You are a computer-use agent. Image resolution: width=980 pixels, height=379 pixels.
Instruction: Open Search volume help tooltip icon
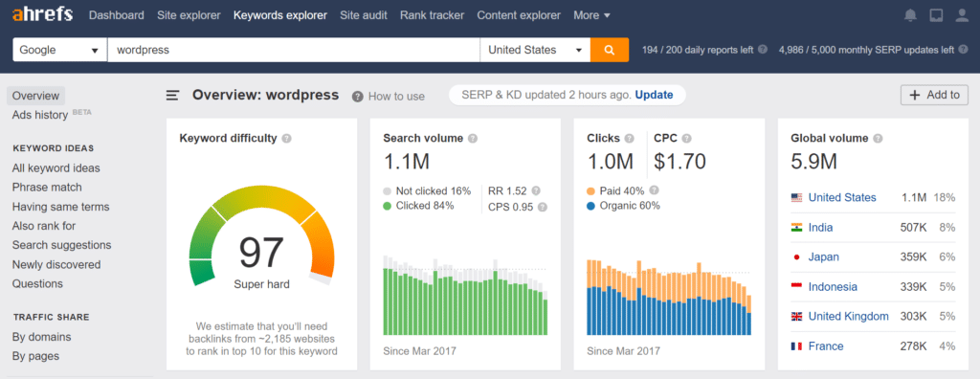(x=473, y=138)
